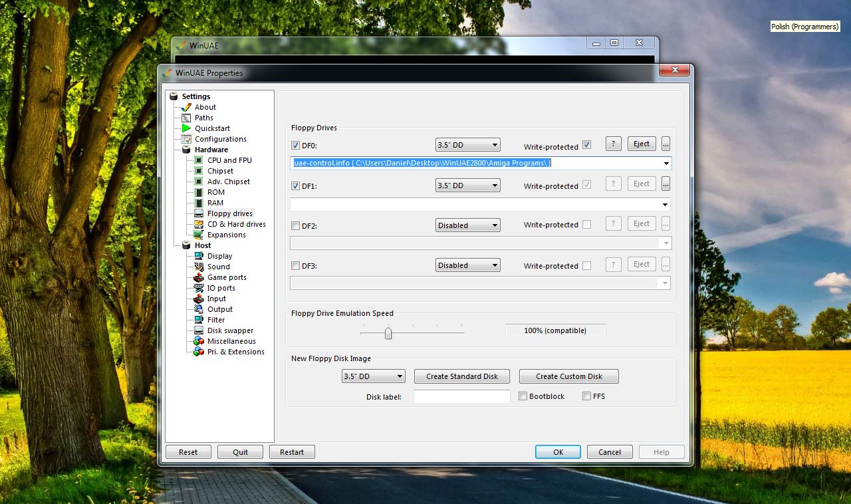
Task: Enable the DF3 drive checkbox
Action: pos(296,266)
